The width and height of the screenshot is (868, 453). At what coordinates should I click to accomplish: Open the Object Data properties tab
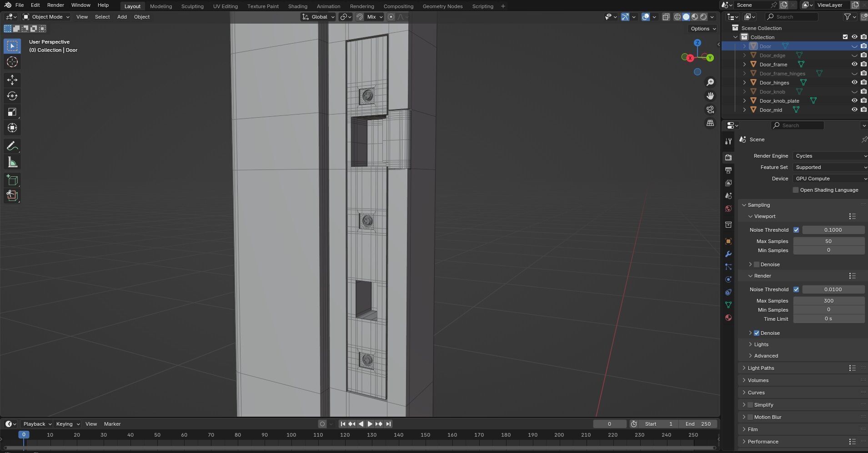728,305
